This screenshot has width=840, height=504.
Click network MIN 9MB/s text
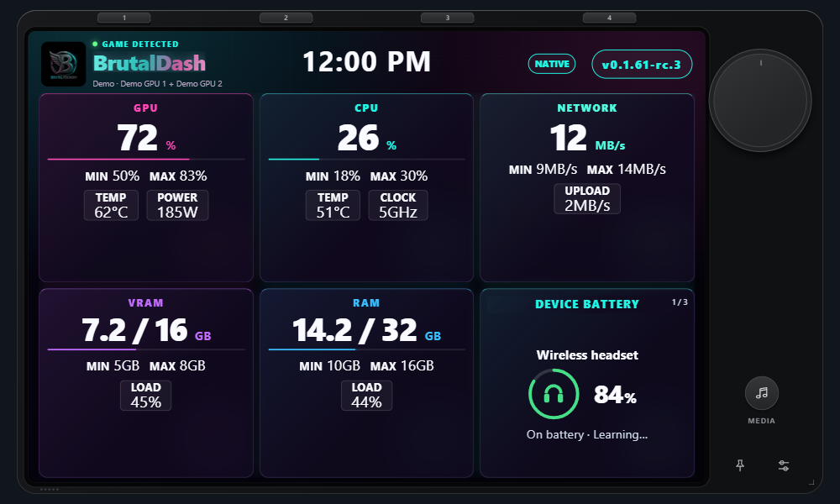543,169
